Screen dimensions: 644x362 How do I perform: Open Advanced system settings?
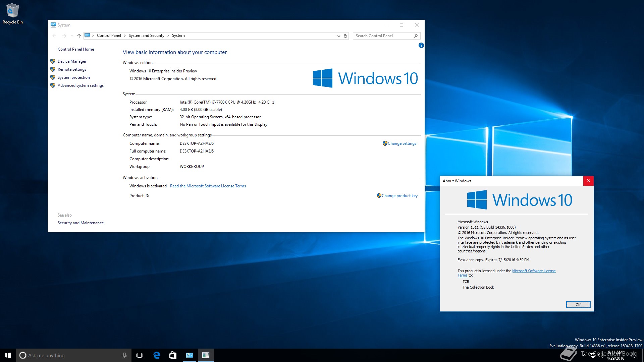click(80, 85)
